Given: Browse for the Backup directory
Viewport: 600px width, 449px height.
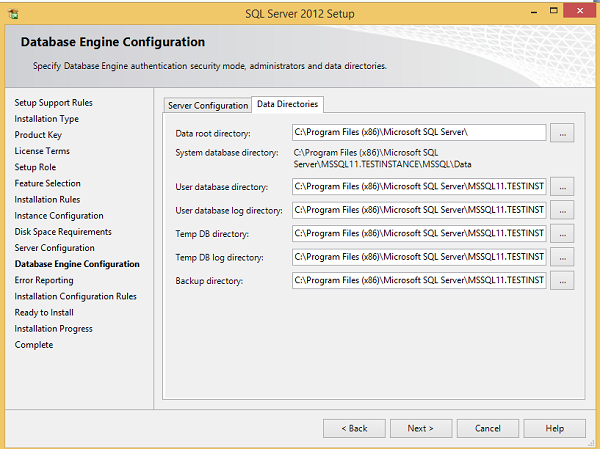Looking at the screenshot, I should pyautogui.click(x=563, y=281).
